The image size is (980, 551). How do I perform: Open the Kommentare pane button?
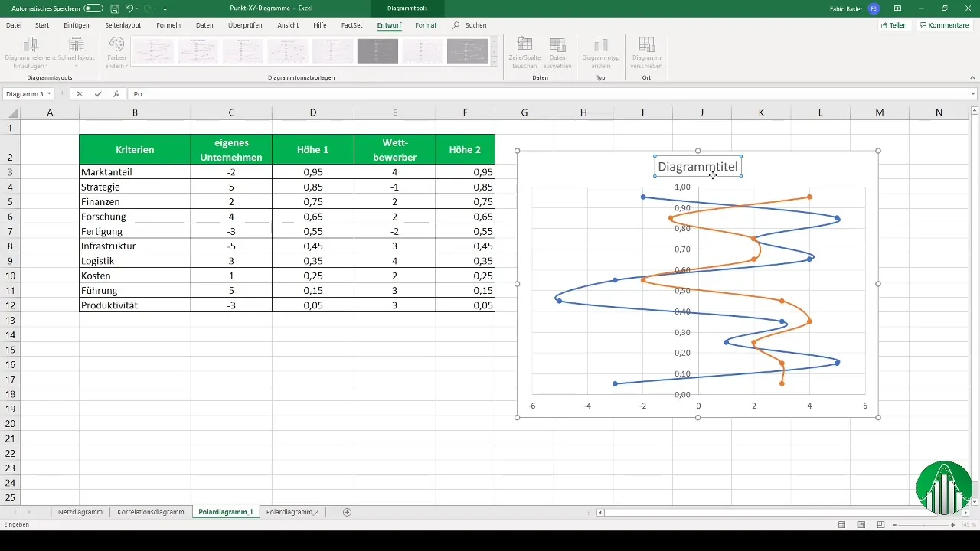(945, 25)
